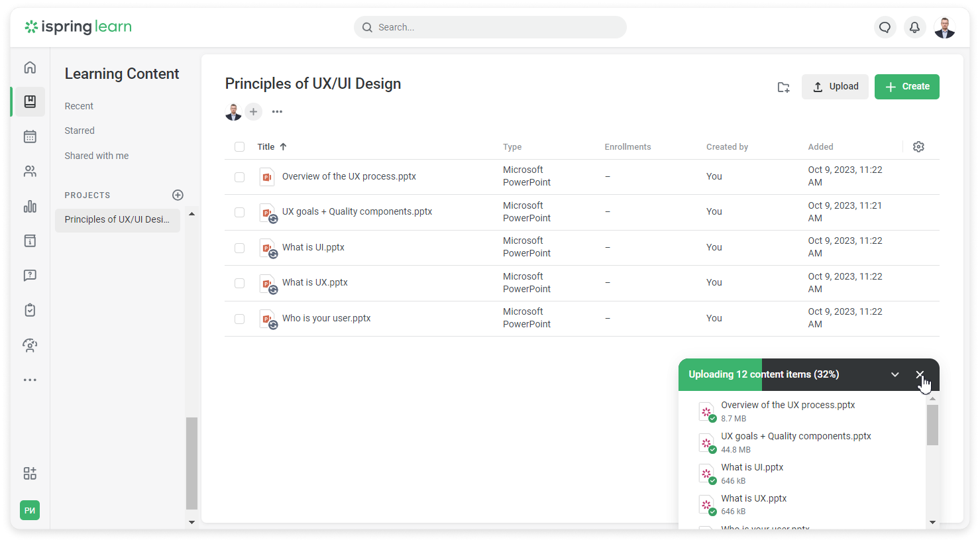980x542 pixels.
Task: Select checkbox for Who is your user.pptx
Action: (x=240, y=319)
